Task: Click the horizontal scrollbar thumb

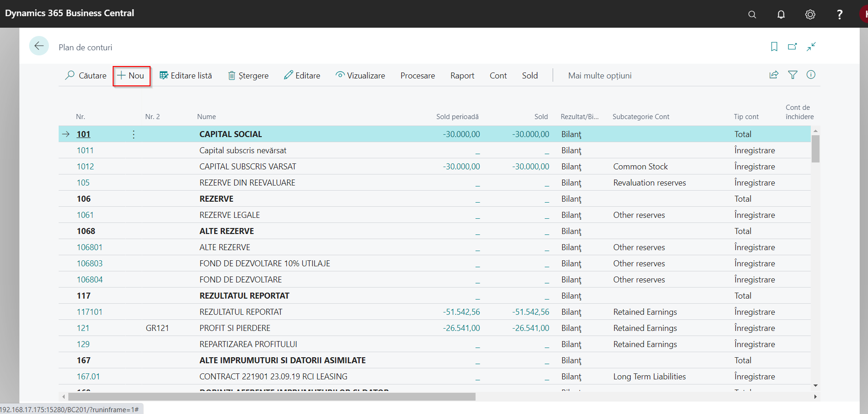Action: click(271, 397)
